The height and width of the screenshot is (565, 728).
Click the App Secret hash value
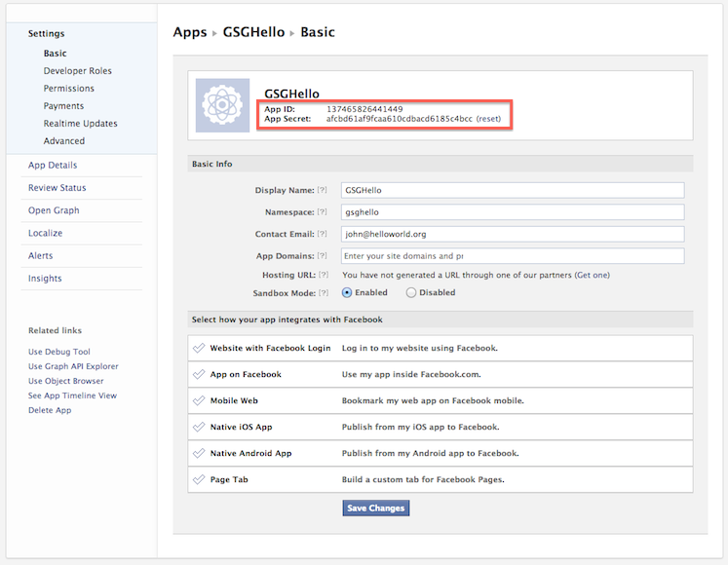(400, 119)
